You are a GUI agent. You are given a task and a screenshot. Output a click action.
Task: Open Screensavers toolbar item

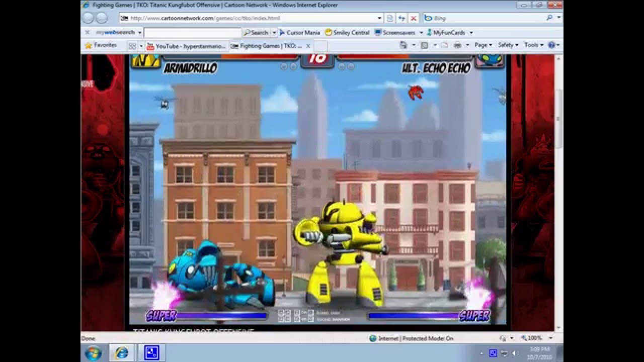(394, 33)
